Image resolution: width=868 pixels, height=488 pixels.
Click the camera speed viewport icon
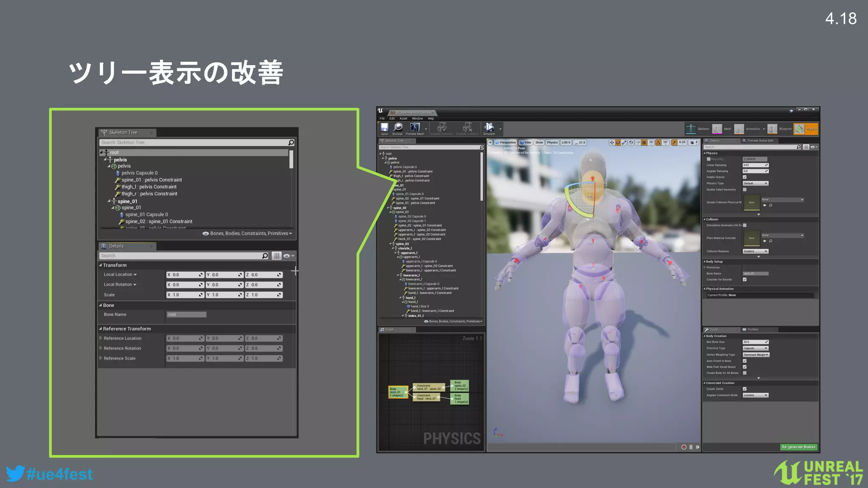click(x=694, y=143)
